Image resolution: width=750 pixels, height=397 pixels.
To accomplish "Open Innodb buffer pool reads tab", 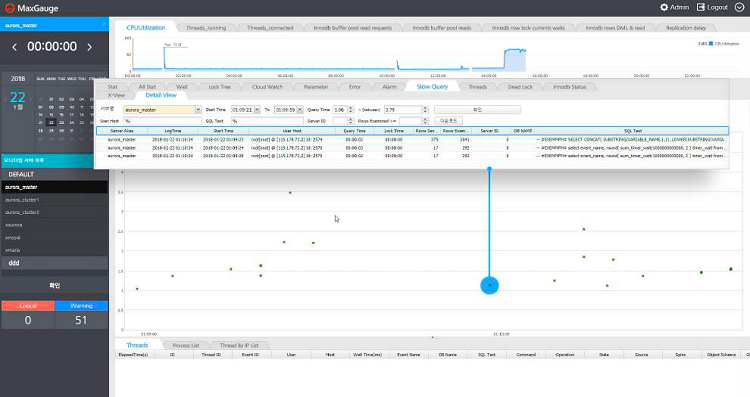I will click(x=442, y=28).
